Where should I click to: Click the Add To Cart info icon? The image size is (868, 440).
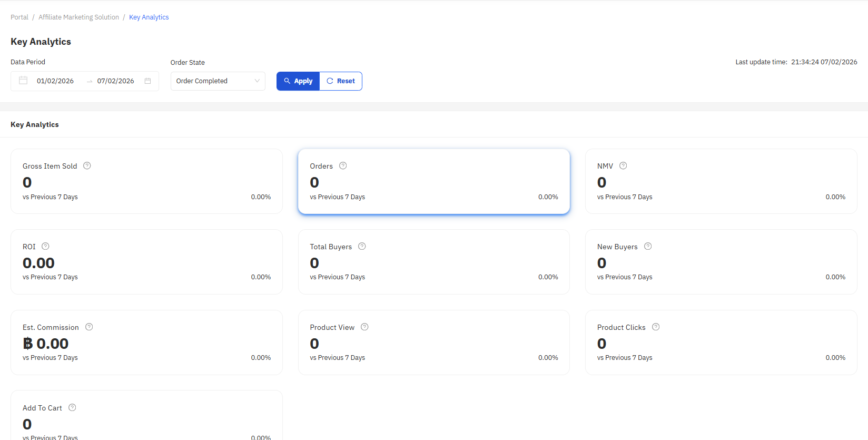(x=72, y=407)
